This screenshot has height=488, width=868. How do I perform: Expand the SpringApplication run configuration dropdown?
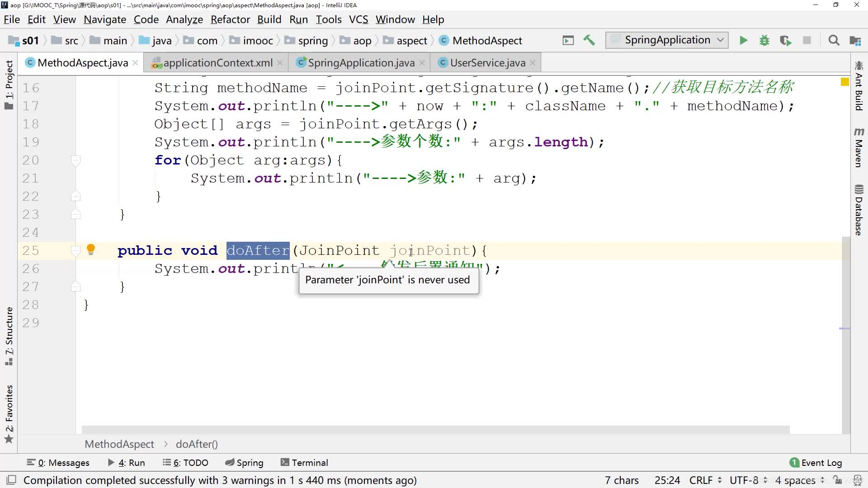[667, 40]
